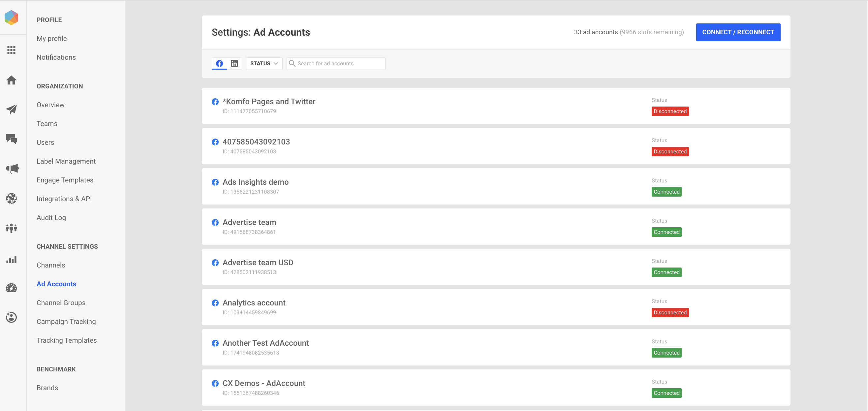
Task: Click ID 1356221231108307 text
Action: click(x=251, y=192)
